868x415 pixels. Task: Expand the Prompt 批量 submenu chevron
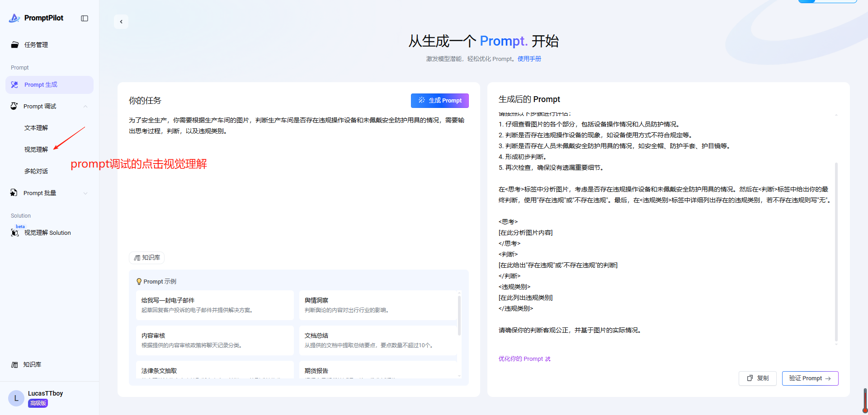click(x=85, y=193)
